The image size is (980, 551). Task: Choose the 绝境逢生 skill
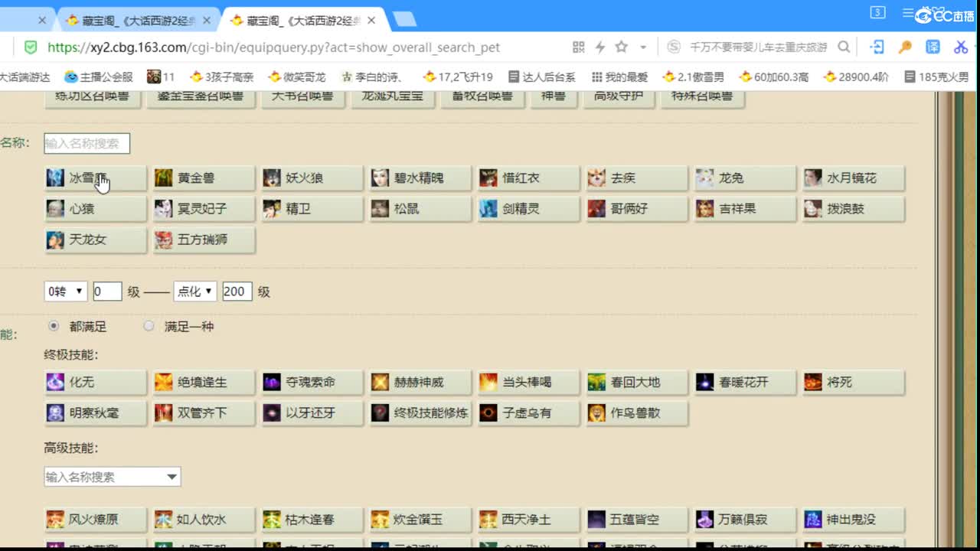pyautogui.click(x=204, y=382)
